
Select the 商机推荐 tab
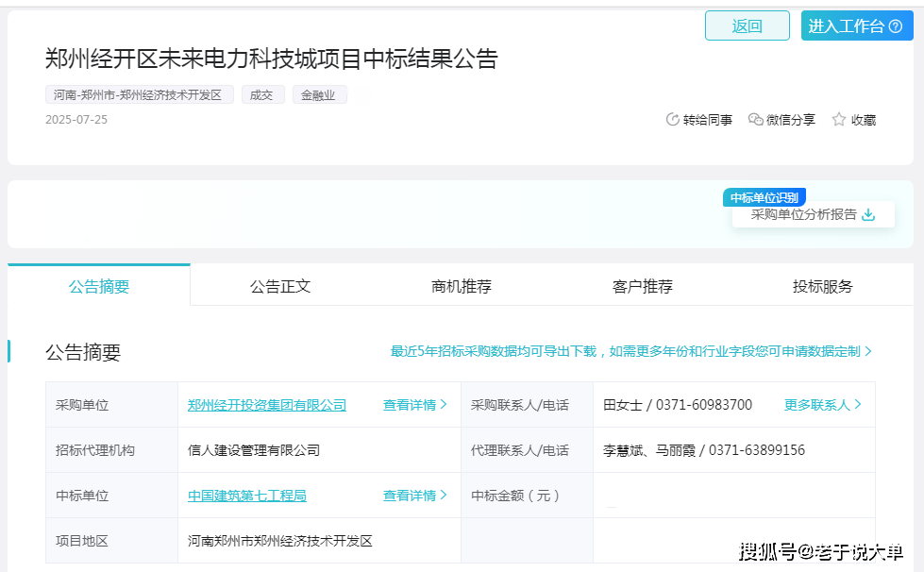(x=462, y=286)
